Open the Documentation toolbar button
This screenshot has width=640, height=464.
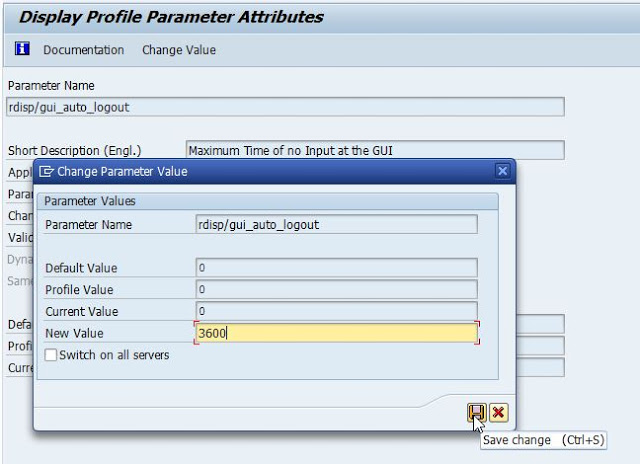(84, 50)
